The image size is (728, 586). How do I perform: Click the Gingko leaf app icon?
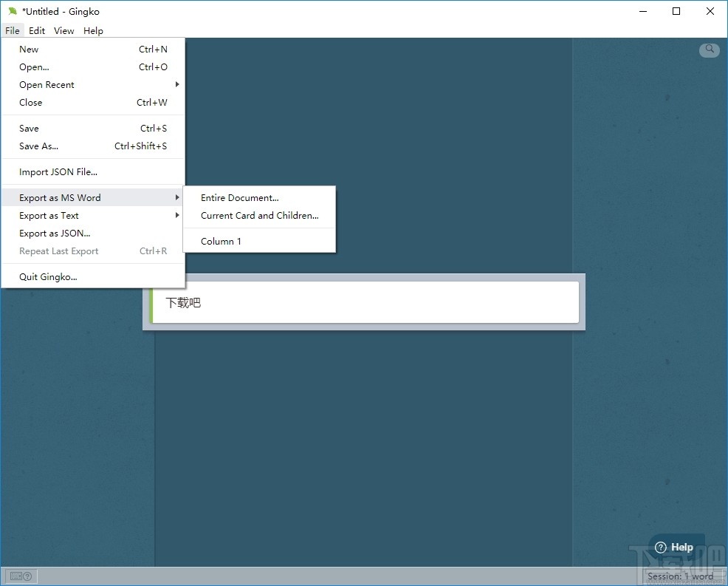(13, 11)
